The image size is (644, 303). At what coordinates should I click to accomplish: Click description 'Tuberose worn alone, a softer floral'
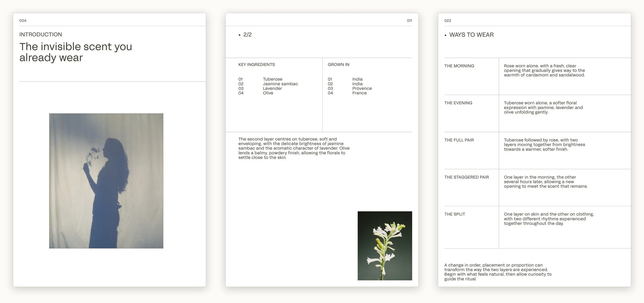pos(543,108)
